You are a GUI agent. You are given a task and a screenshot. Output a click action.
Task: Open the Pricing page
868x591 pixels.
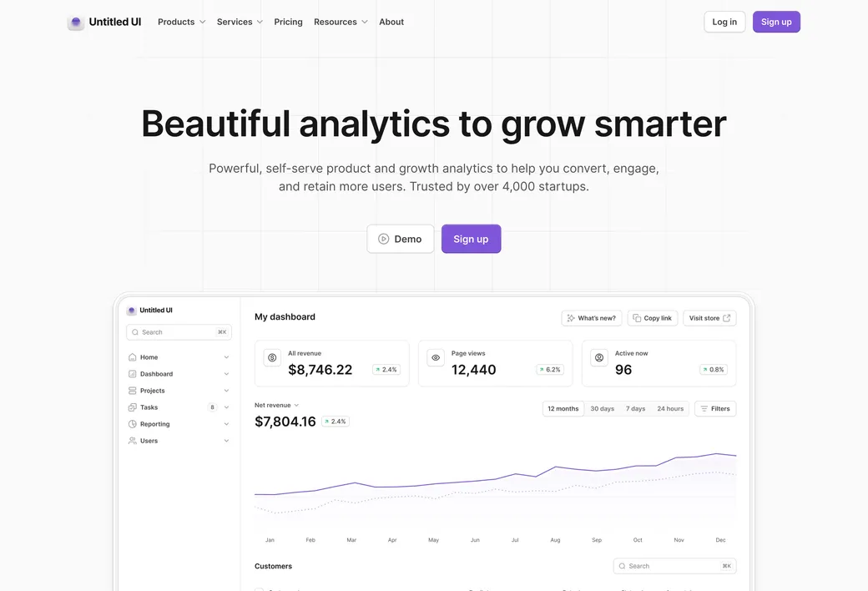point(289,23)
